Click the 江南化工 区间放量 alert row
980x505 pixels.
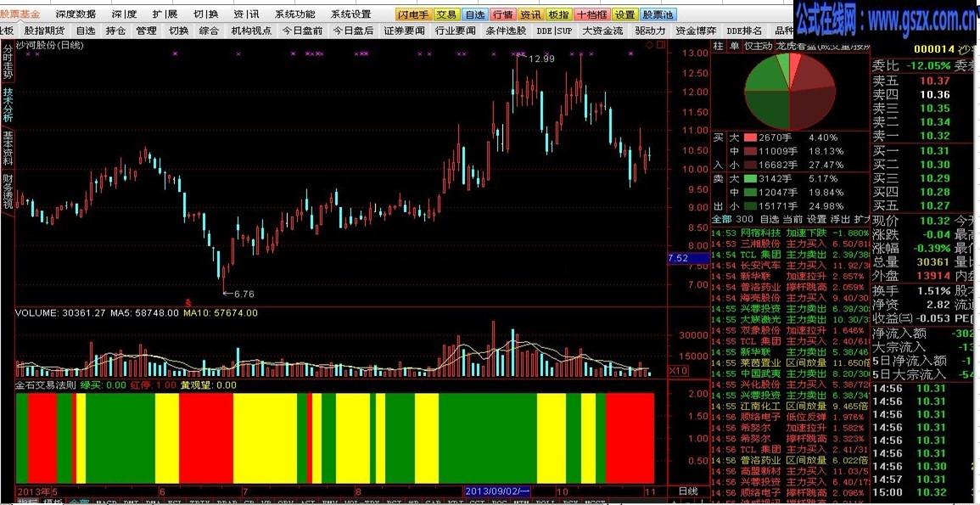(x=791, y=407)
